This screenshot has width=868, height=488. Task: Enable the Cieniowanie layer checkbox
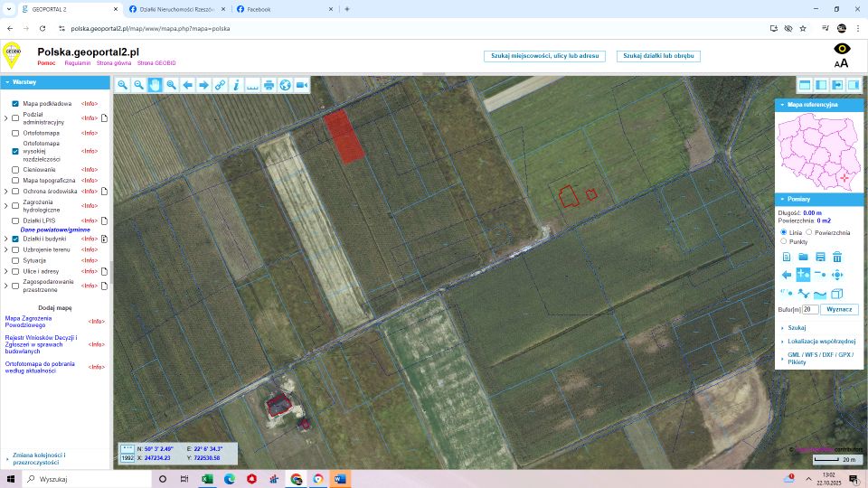click(x=15, y=170)
